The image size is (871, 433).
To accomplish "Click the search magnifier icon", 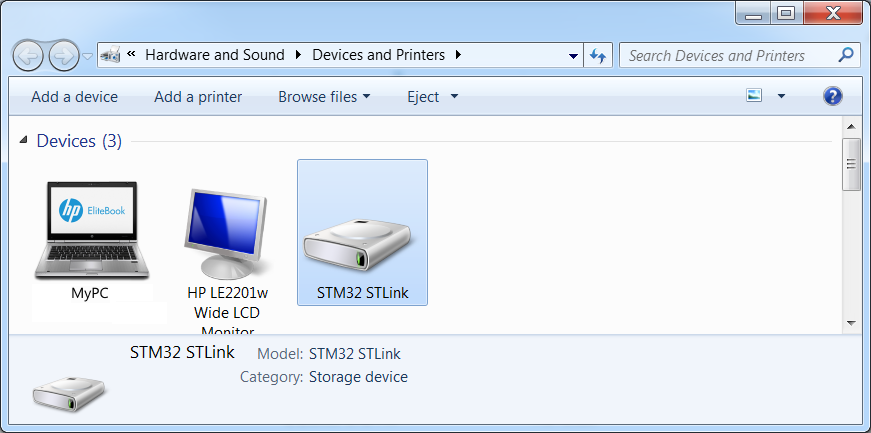I will 846,56.
